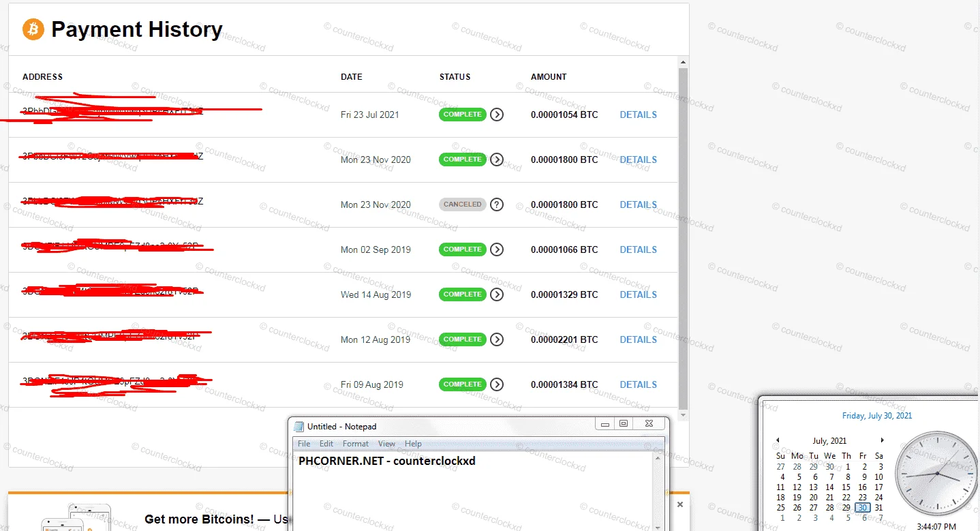Click the Friday, July 30, 2021 date link
Screen dimensions: 980x531
click(x=877, y=416)
